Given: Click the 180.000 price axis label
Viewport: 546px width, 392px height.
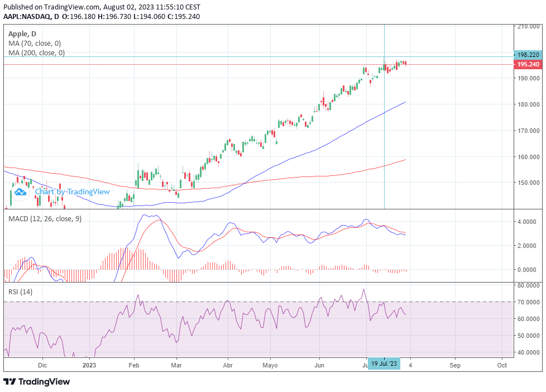Looking at the screenshot, I should (x=529, y=104).
